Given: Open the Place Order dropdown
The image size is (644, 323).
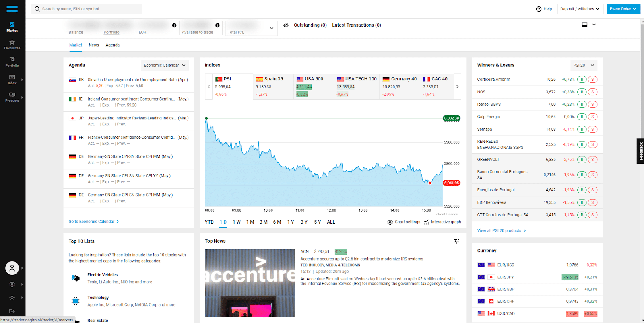Looking at the screenshot, I should click(623, 9).
